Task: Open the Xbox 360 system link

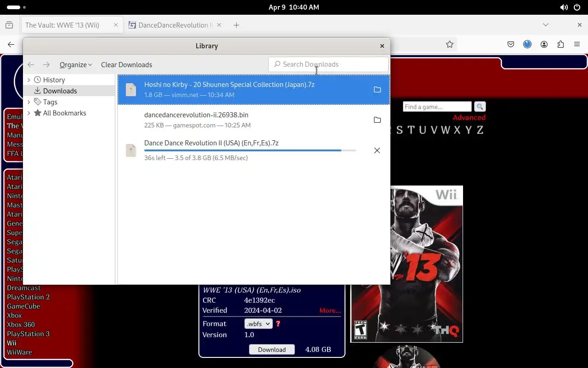Action: pyautogui.click(x=21, y=325)
